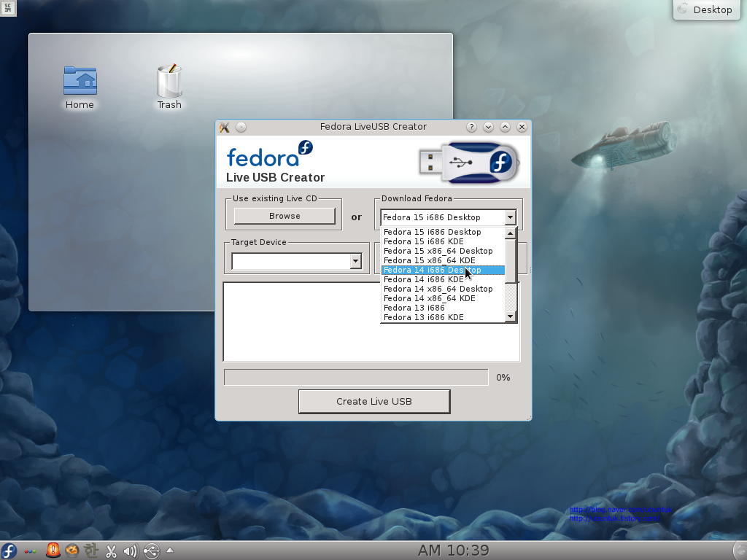Maximize the Fedora LiveUSB Creator window

coord(505,127)
